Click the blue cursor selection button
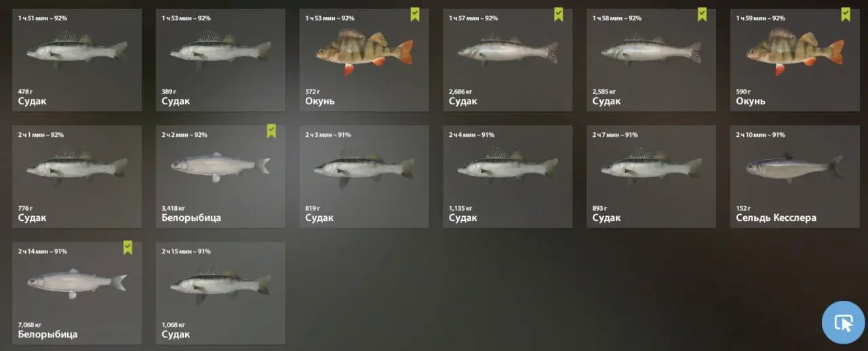This screenshot has height=351, width=868. click(x=843, y=323)
